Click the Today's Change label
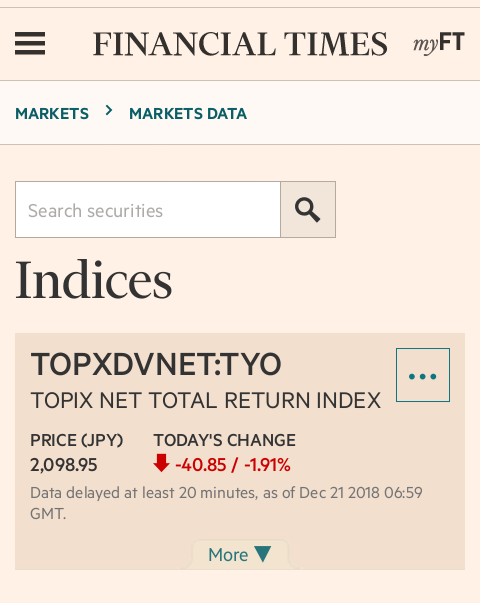Image resolution: width=480 pixels, height=603 pixels. click(x=225, y=440)
